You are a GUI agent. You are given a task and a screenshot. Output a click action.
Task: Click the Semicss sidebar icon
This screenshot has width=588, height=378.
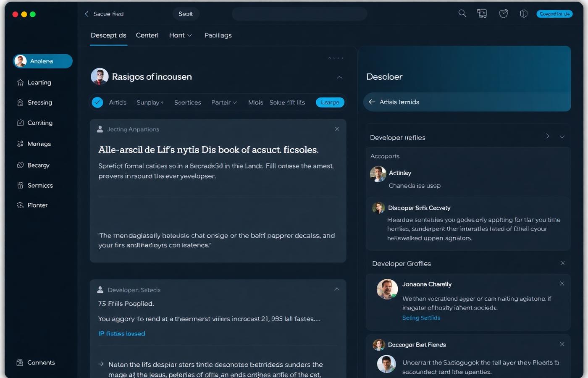point(20,185)
